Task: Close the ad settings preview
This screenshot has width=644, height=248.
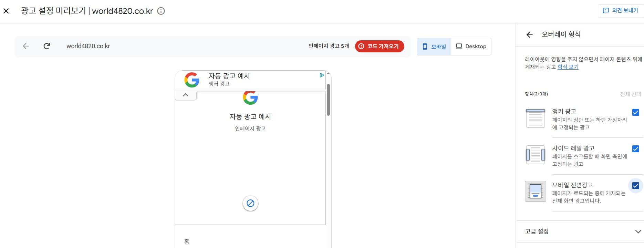Action: 6,11
